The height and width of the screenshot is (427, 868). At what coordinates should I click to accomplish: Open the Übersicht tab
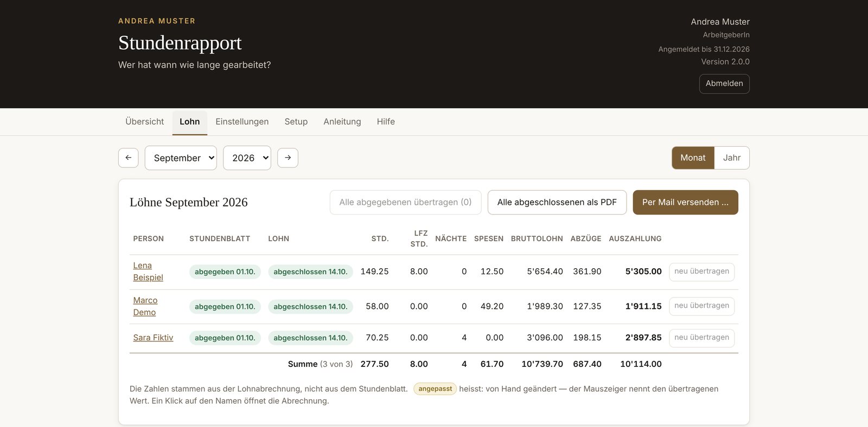[144, 122]
